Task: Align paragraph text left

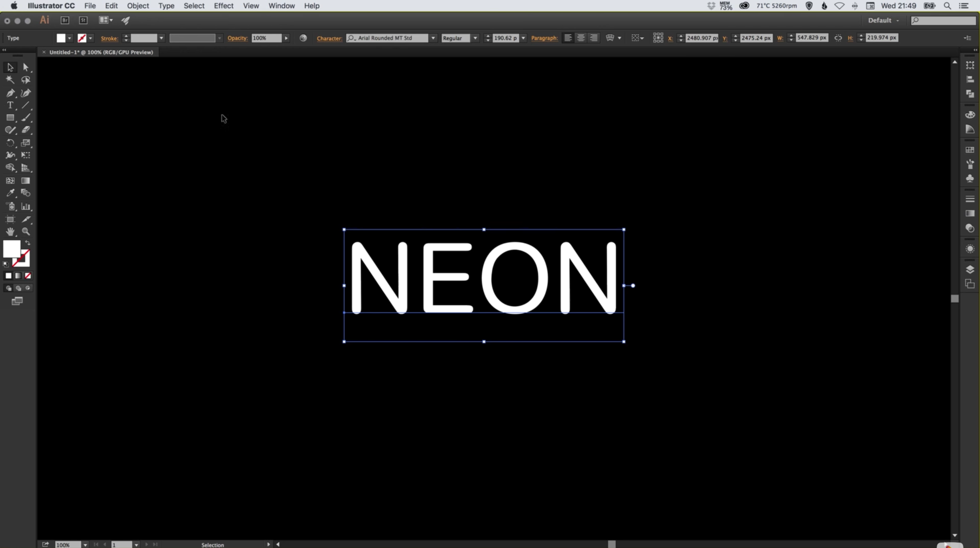Action: tap(568, 38)
